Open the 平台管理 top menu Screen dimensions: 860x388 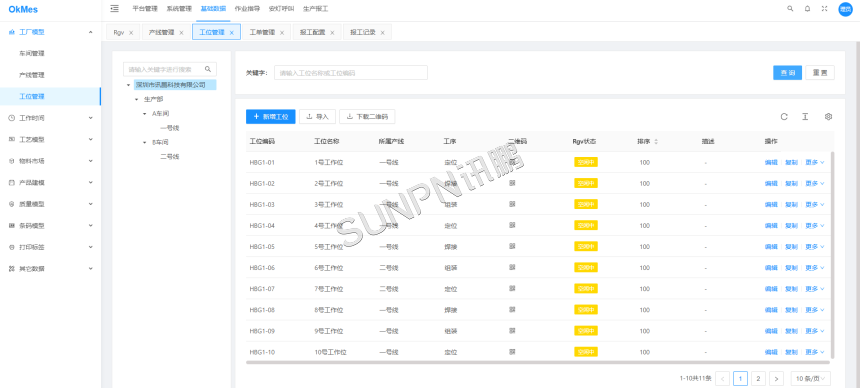pyautogui.click(x=145, y=9)
